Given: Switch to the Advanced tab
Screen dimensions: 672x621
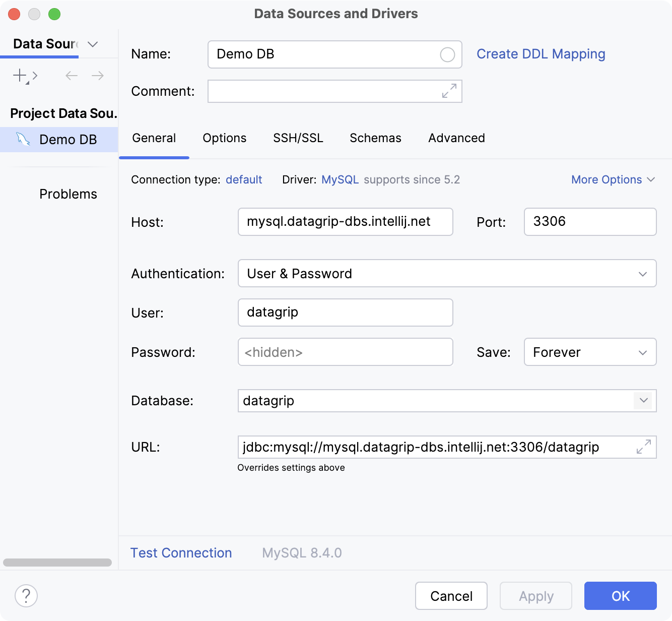Looking at the screenshot, I should [456, 138].
